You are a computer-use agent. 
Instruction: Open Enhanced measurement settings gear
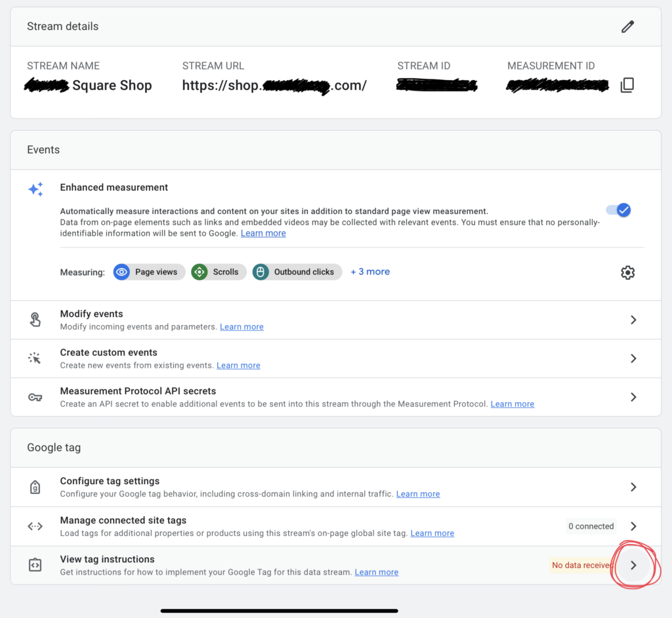[627, 273]
